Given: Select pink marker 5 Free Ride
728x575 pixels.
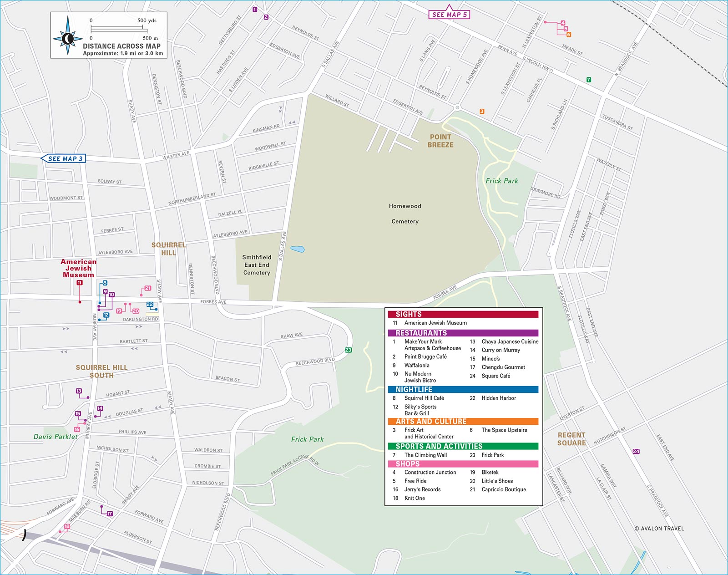Looking at the screenshot, I should 566,29.
